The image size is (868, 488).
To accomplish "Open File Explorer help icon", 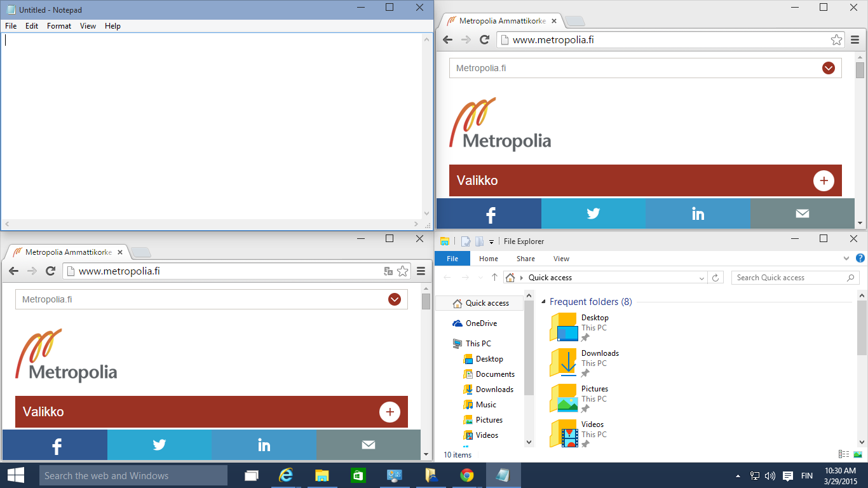I will (x=860, y=259).
